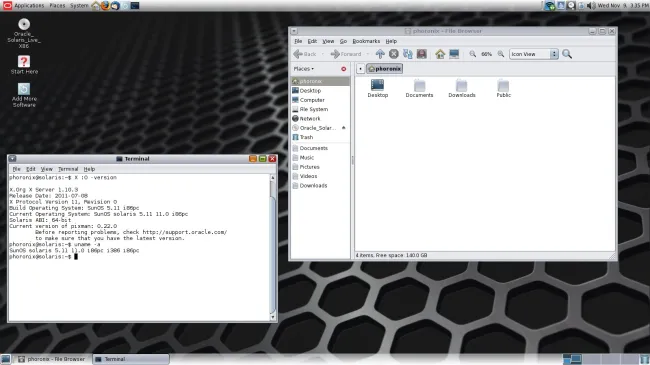Viewport: 650px width, 365px height.
Task: Go up one folder level
Action: click(380, 54)
